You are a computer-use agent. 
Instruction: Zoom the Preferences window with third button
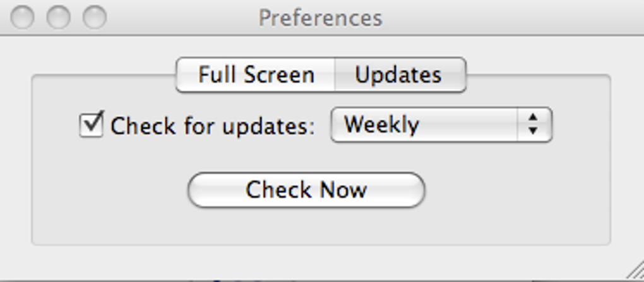pos(95,17)
